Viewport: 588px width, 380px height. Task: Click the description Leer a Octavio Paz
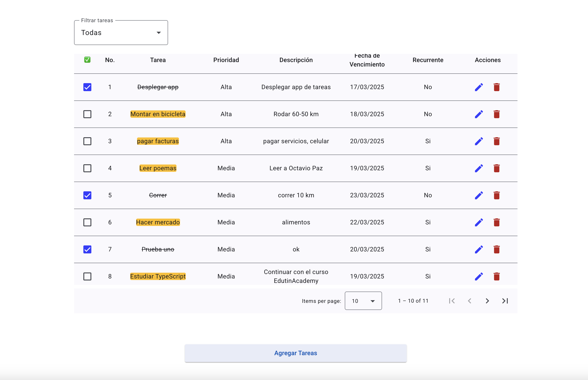[296, 168]
